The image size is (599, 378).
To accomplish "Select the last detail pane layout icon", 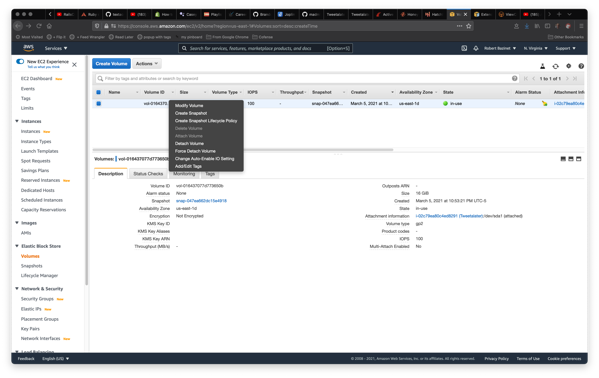I will [578, 159].
